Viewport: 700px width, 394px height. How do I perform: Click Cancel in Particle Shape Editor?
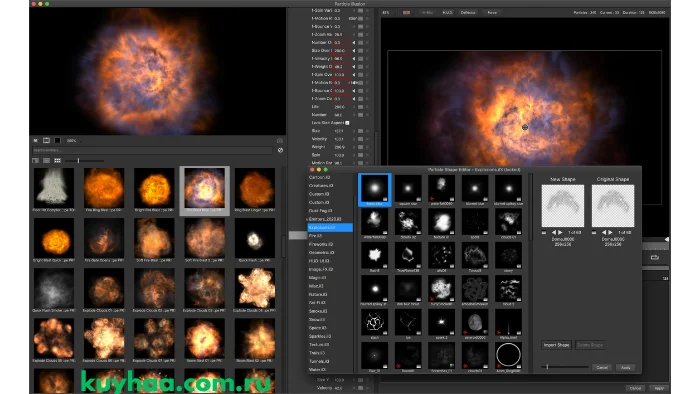pyautogui.click(x=602, y=368)
